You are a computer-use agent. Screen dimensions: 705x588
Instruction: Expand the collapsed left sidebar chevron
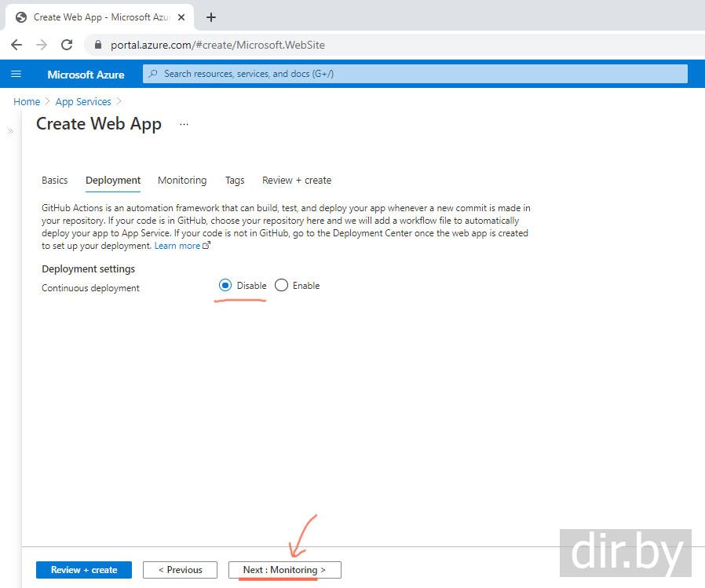[x=10, y=131]
